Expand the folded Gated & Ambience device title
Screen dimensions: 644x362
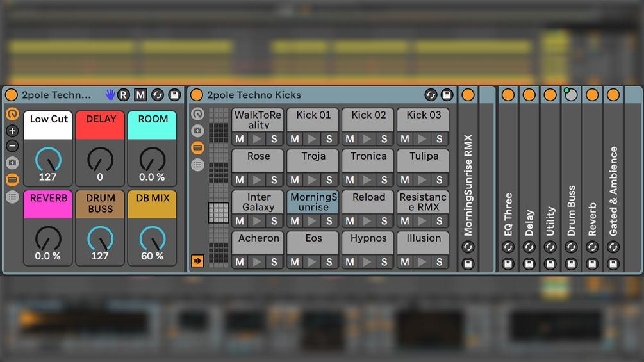(x=613, y=192)
